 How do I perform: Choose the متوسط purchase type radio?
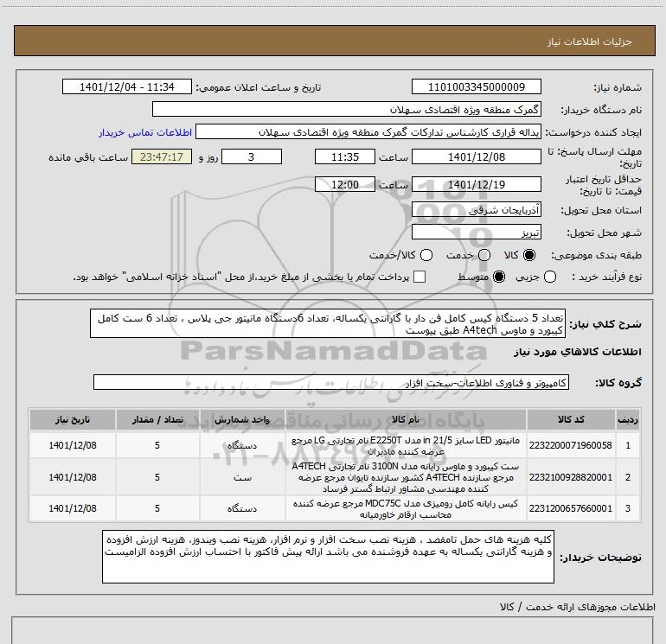point(499,277)
